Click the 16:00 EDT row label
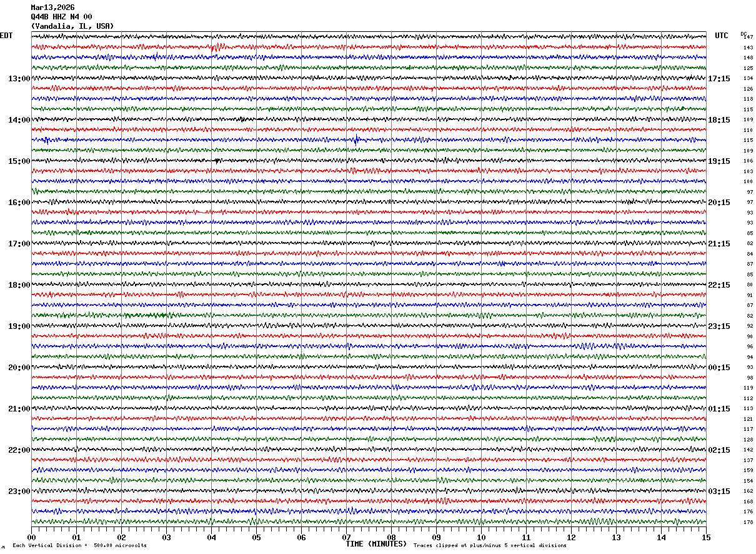The height and width of the screenshot is (554, 756). coord(19,203)
